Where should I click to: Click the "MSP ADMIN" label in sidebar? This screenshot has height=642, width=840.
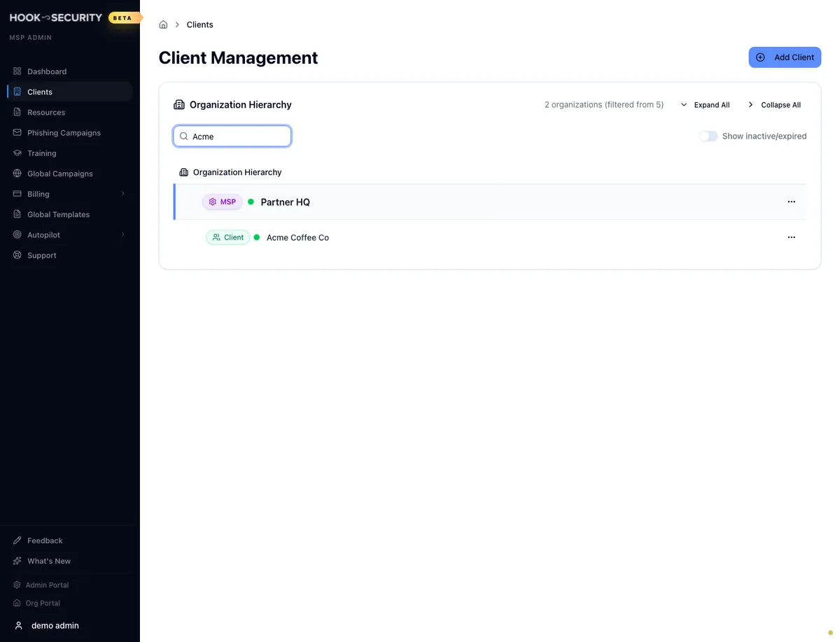[x=31, y=38]
